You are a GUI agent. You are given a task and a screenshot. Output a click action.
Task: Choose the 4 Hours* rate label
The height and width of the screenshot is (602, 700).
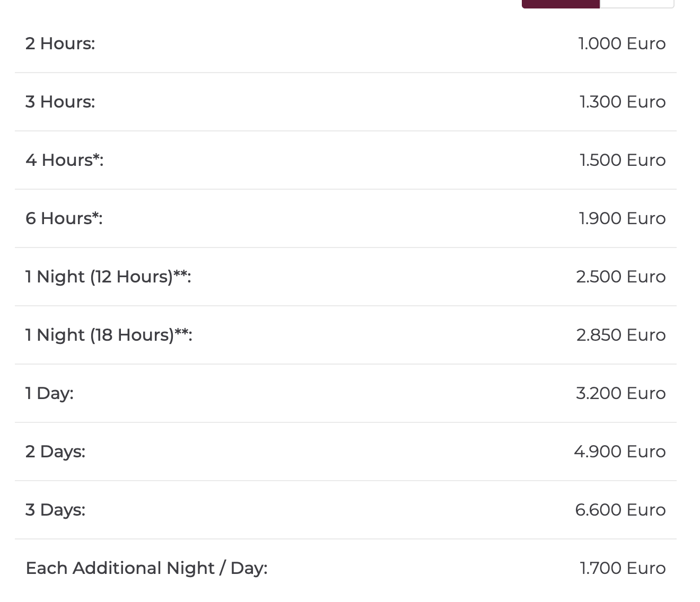(x=65, y=160)
